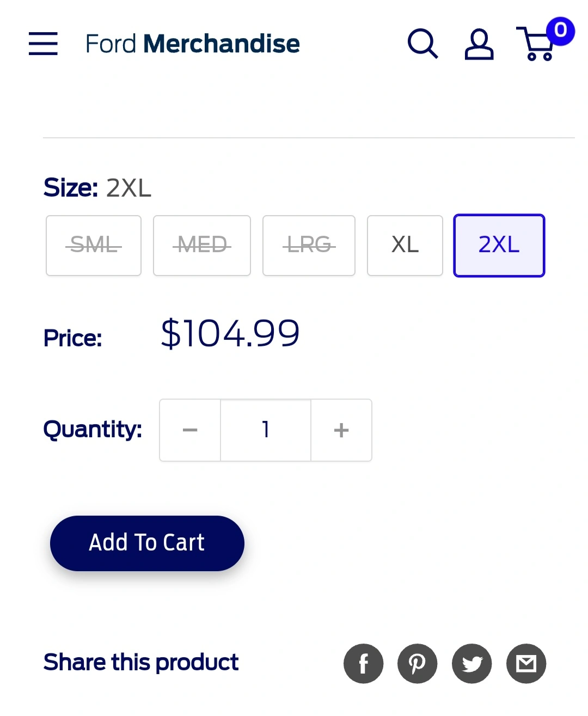The height and width of the screenshot is (716, 588).
Task: Go to Ford Merchandise home logo
Action: point(193,44)
